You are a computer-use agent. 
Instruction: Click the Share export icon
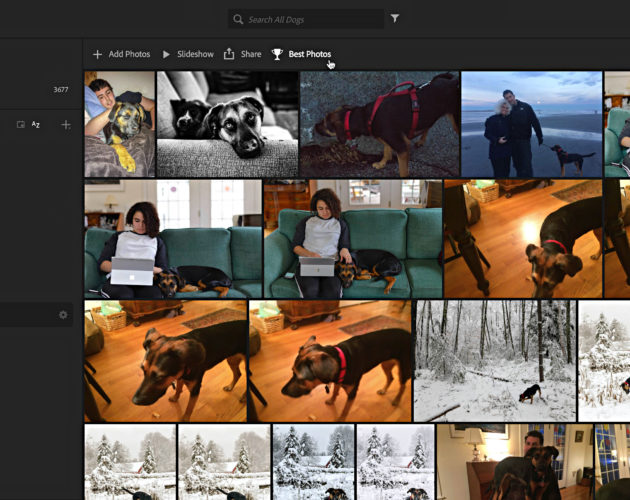pos(229,54)
